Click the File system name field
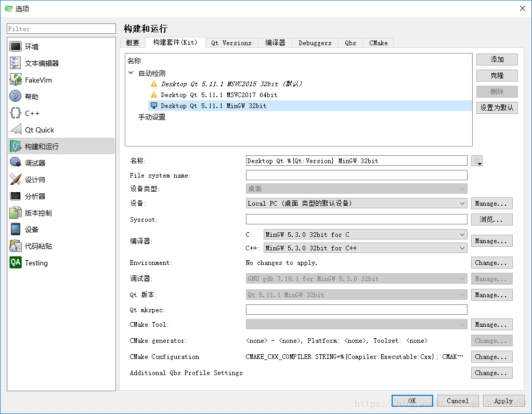The image size is (532, 414). point(356,175)
